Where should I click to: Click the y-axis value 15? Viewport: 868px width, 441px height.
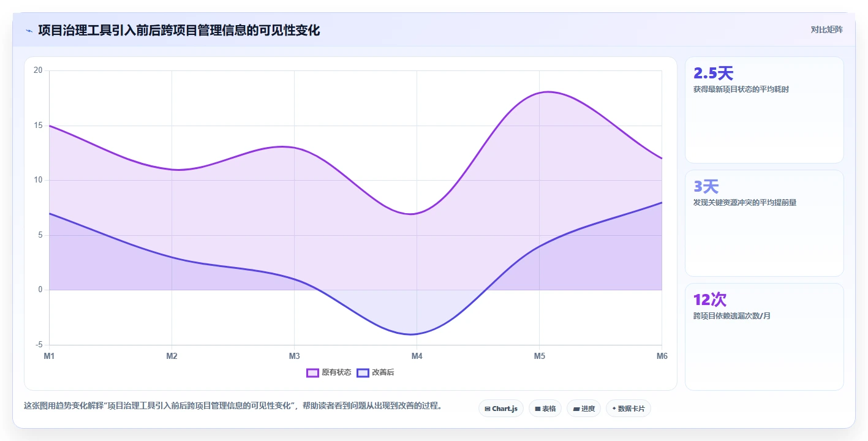click(38, 126)
